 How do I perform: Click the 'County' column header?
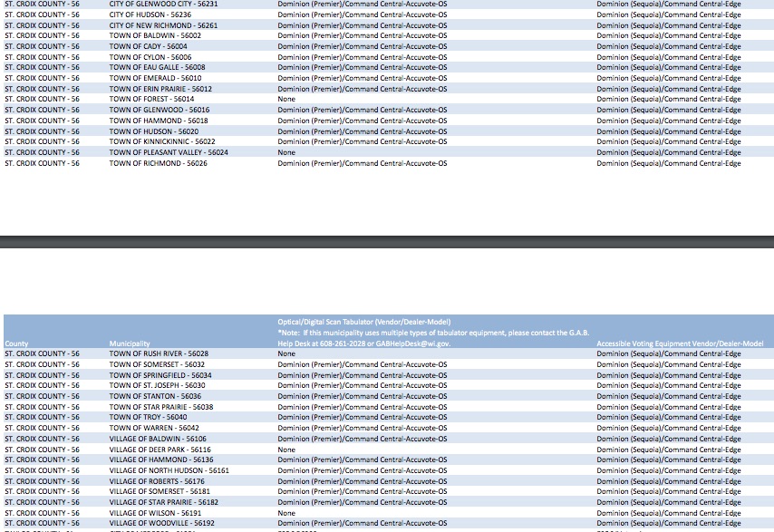click(x=16, y=343)
